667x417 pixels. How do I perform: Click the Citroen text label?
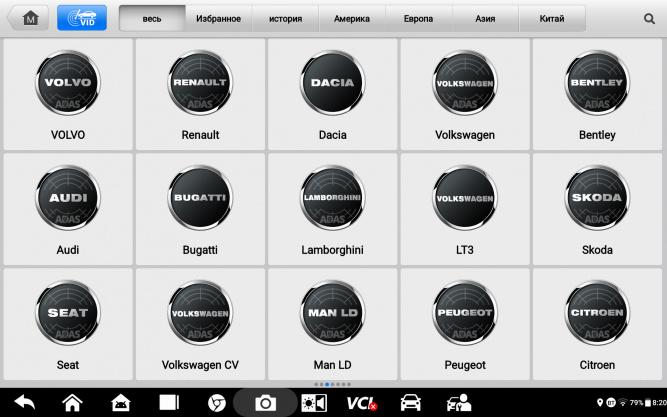[x=597, y=365]
